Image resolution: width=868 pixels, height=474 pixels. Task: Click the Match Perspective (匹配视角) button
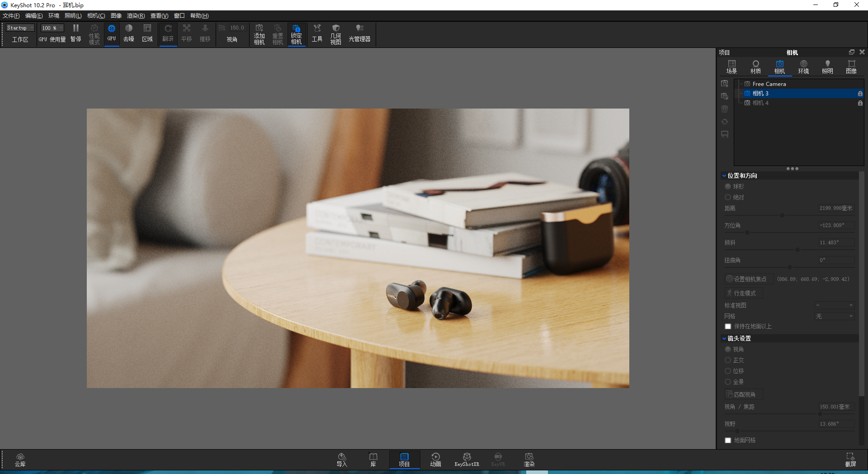744,394
